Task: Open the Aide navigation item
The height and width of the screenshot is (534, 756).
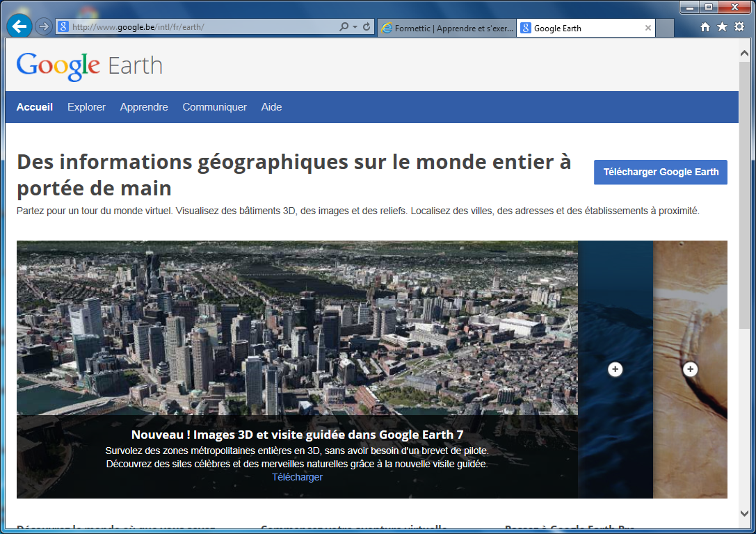Action: click(271, 107)
